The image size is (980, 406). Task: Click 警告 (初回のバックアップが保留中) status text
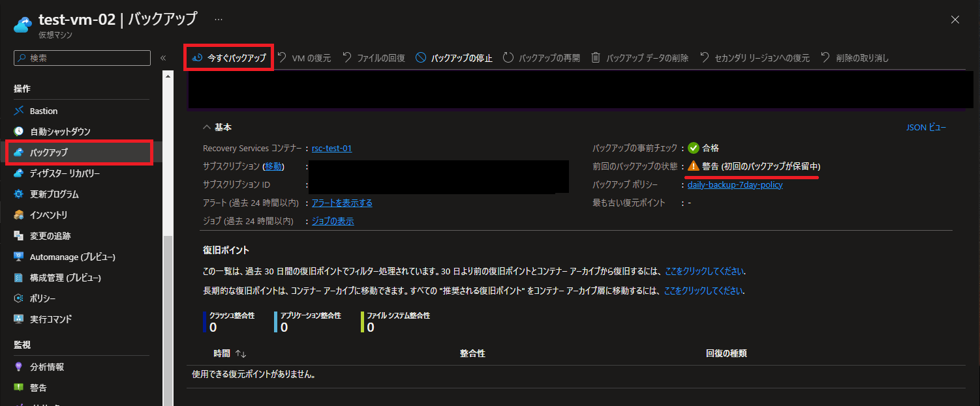pyautogui.click(x=761, y=166)
